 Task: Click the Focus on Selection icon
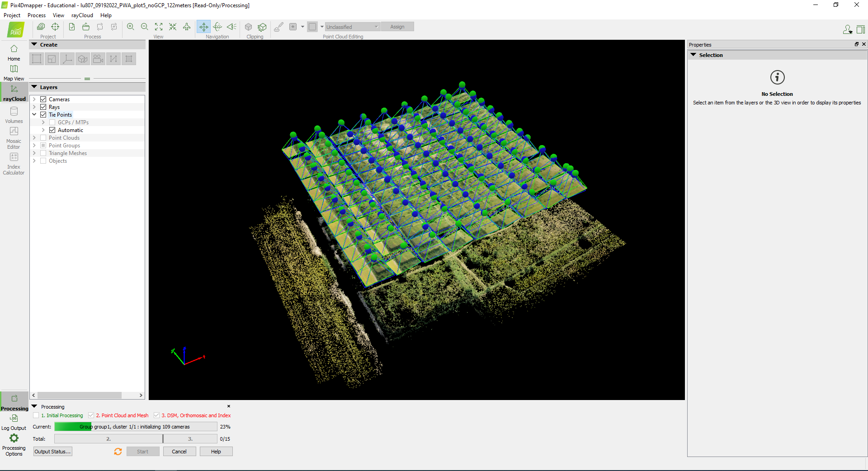click(173, 27)
